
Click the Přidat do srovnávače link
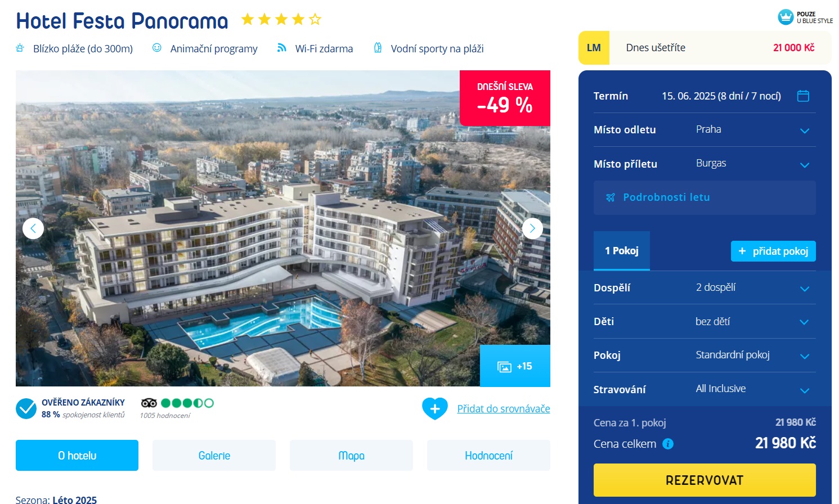coord(504,409)
